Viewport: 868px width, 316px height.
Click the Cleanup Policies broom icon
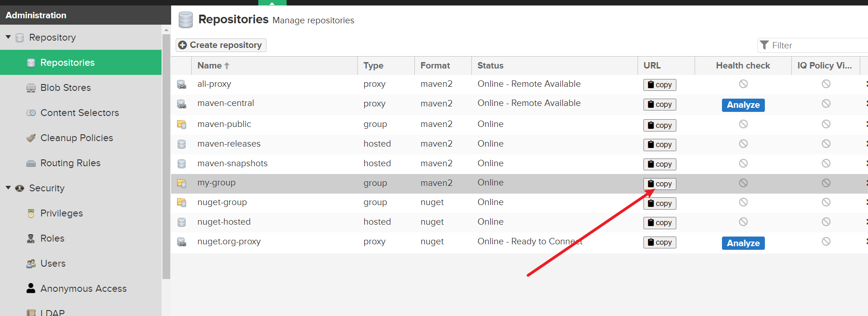tap(31, 138)
